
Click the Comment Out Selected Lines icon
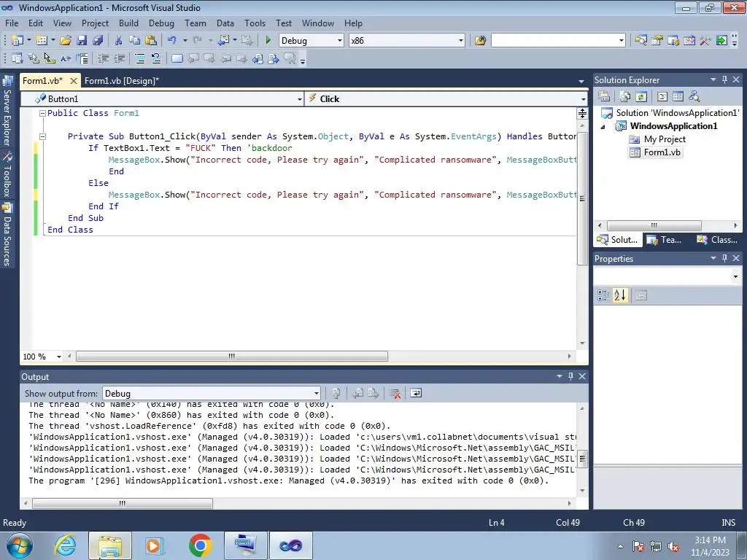139,58
